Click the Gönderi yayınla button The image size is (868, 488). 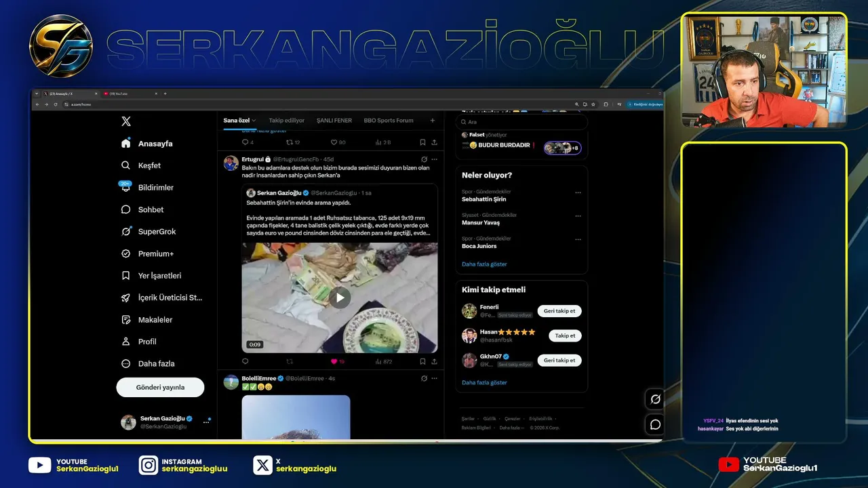point(160,387)
